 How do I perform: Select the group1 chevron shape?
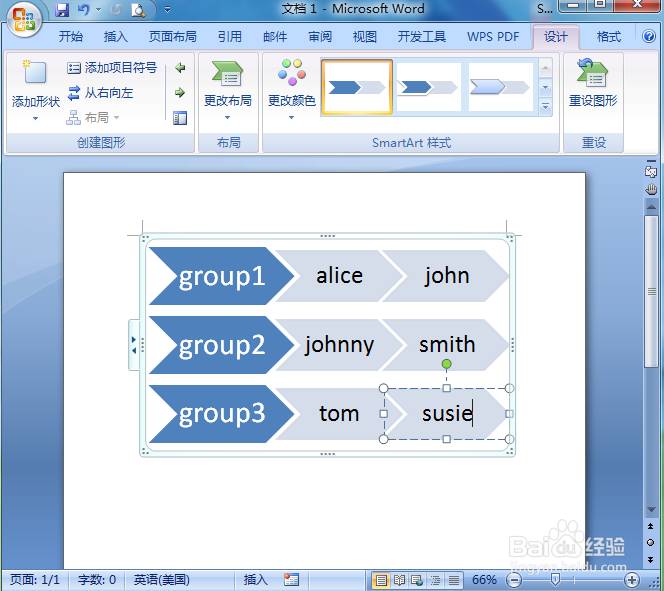[221, 276]
